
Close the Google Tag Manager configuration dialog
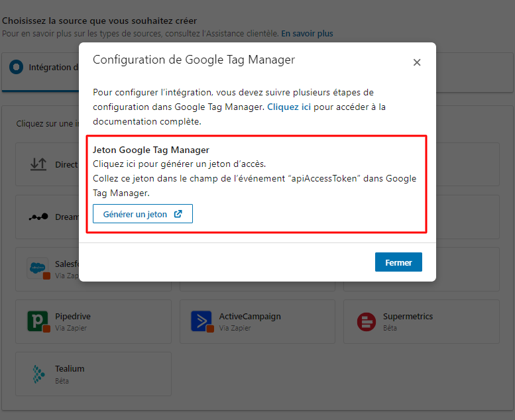417,62
